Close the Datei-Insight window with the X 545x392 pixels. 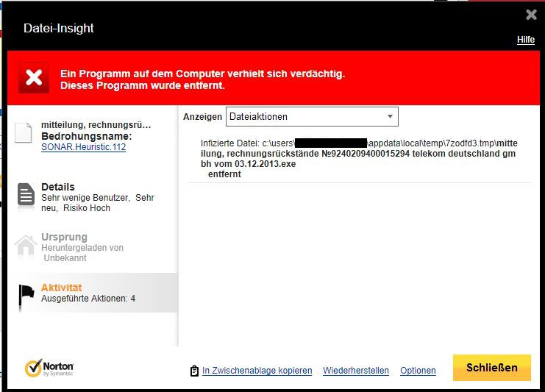click(531, 15)
